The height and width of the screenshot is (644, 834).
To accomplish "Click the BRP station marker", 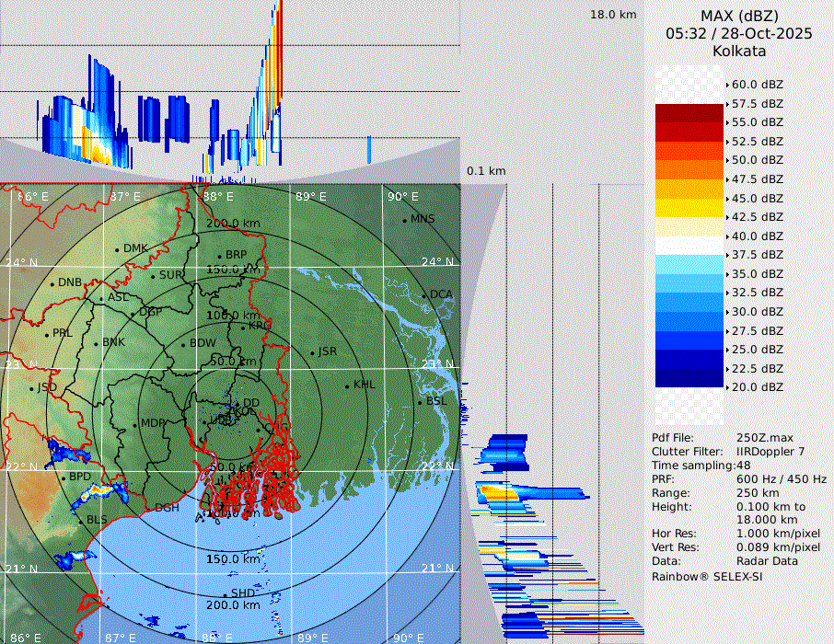I will coord(220,256).
